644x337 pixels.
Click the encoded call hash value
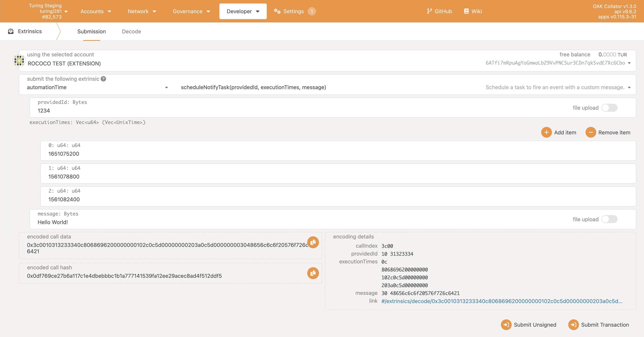(x=124, y=276)
